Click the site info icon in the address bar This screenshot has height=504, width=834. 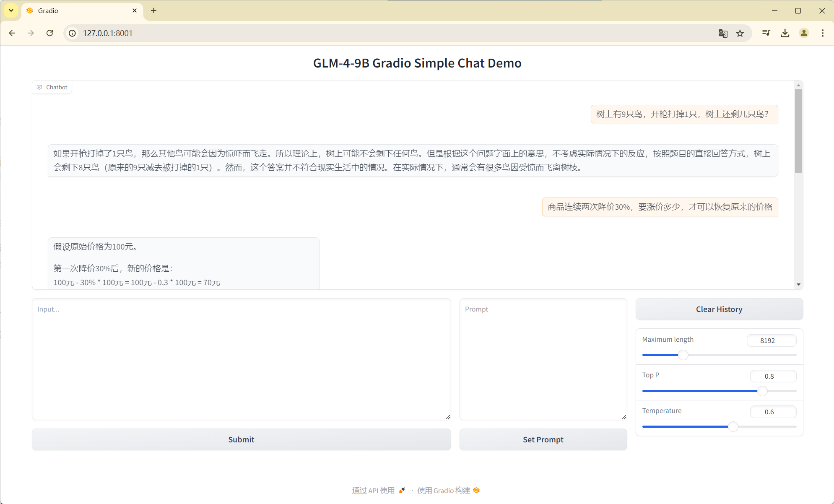coord(72,33)
